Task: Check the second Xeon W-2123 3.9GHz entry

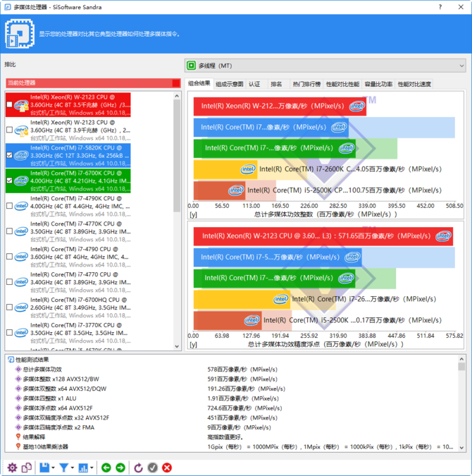Action: (x=9, y=130)
